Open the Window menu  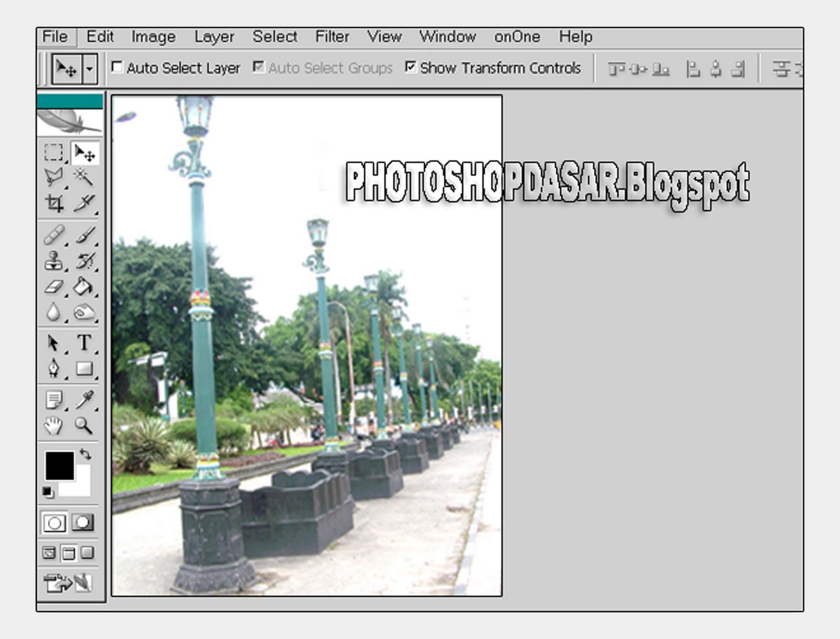(x=448, y=37)
